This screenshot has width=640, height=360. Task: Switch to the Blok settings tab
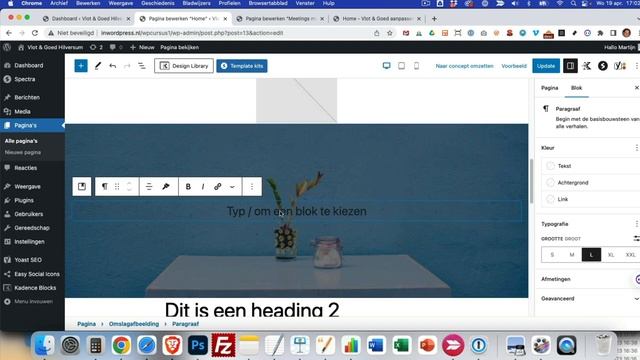tap(576, 88)
